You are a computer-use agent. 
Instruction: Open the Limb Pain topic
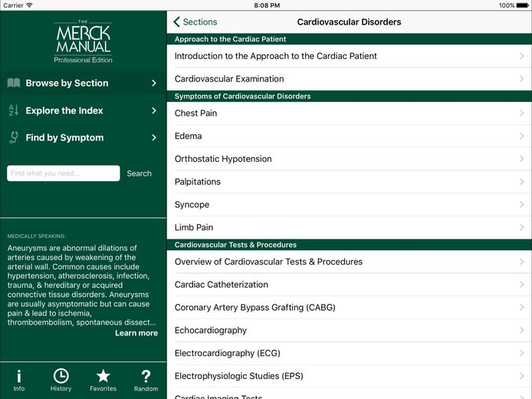pyautogui.click(x=349, y=227)
